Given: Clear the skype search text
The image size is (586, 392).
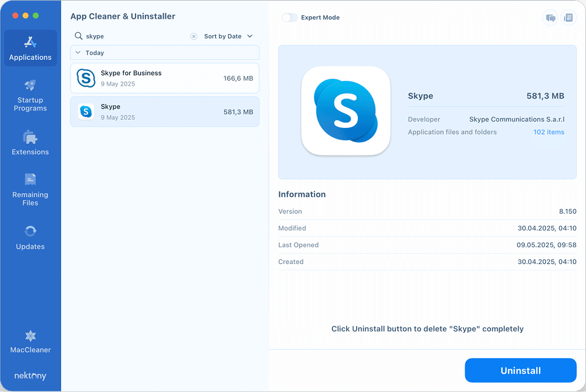Looking at the screenshot, I should [194, 36].
